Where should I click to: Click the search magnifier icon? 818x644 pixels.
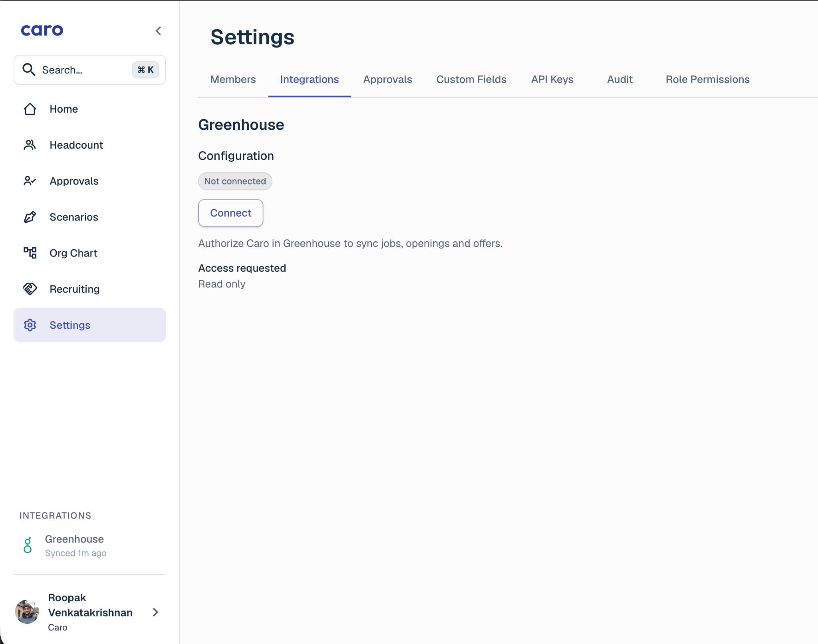[29, 70]
